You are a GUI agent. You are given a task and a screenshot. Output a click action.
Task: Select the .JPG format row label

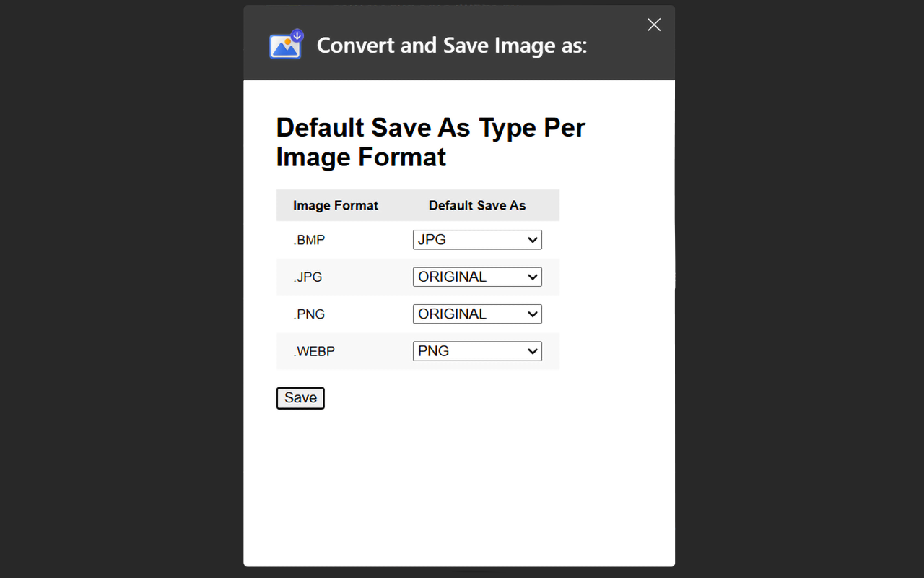click(x=308, y=277)
